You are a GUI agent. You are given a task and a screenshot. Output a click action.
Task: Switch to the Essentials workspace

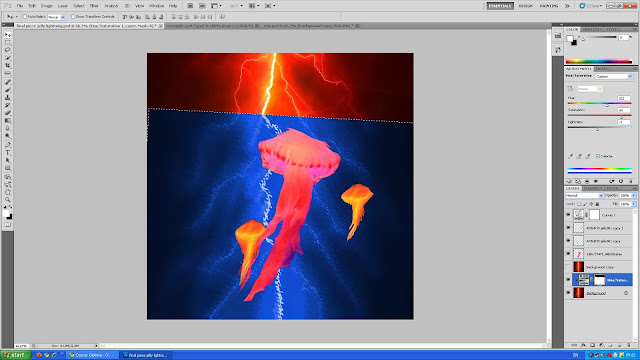pos(500,6)
